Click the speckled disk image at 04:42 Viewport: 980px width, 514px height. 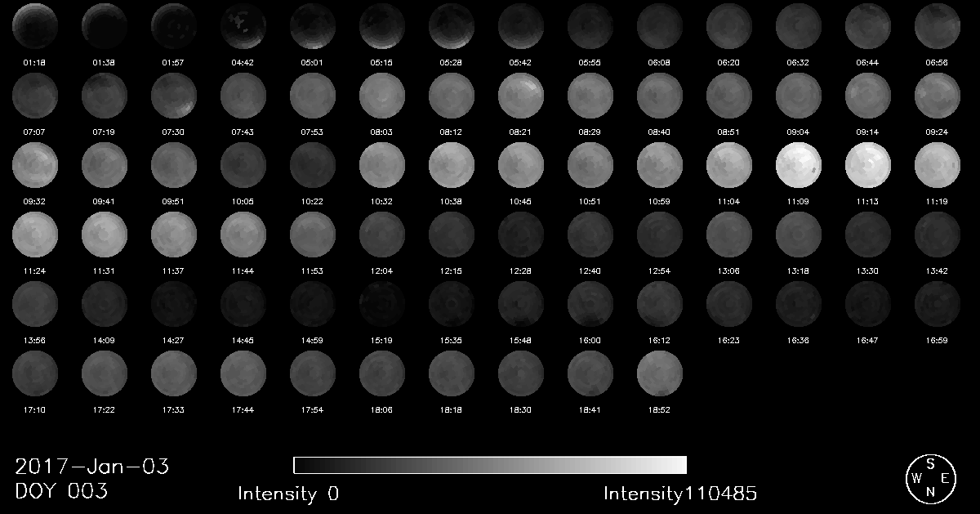[x=243, y=26]
